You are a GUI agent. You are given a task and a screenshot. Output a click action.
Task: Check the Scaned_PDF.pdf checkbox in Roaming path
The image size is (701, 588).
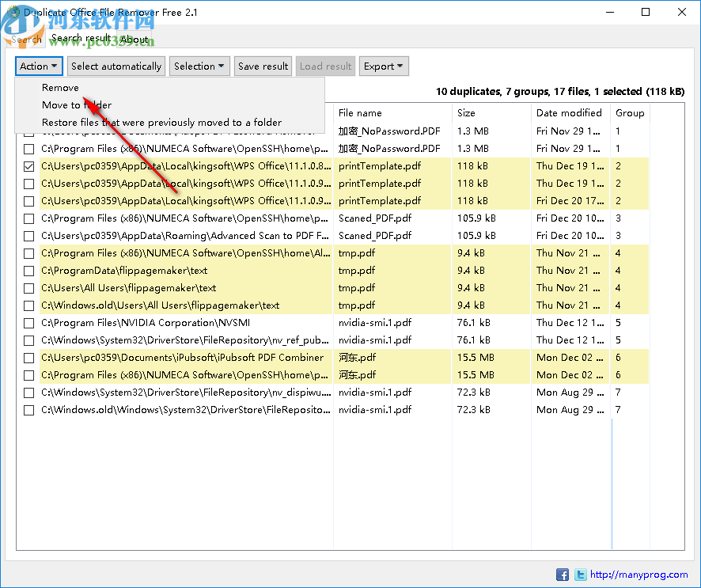(x=28, y=236)
